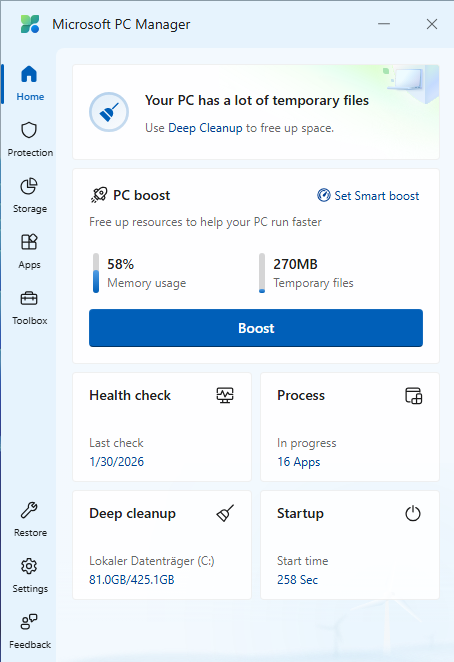The width and height of the screenshot is (454, 662).
Task: Click the Process card title
Action: [x=301, y=396]
